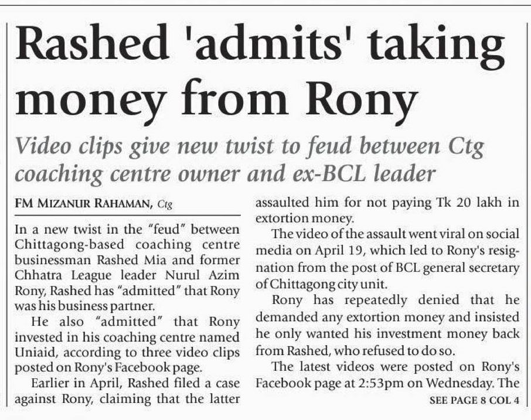Image resolution: width=531 pixels, height=420 pixels.
Task: Click the paragraph starting 'Earlier in April'
Action: [127, 390]
